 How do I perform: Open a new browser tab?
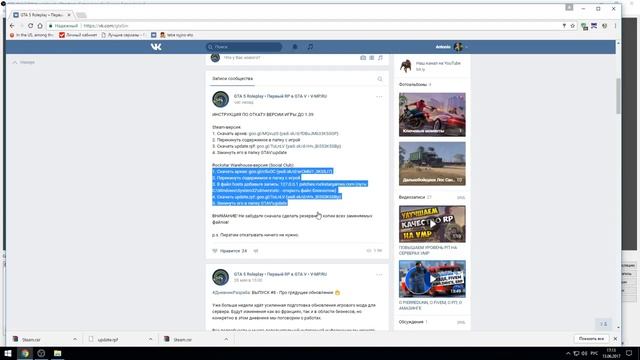click(x=81, y=15)
